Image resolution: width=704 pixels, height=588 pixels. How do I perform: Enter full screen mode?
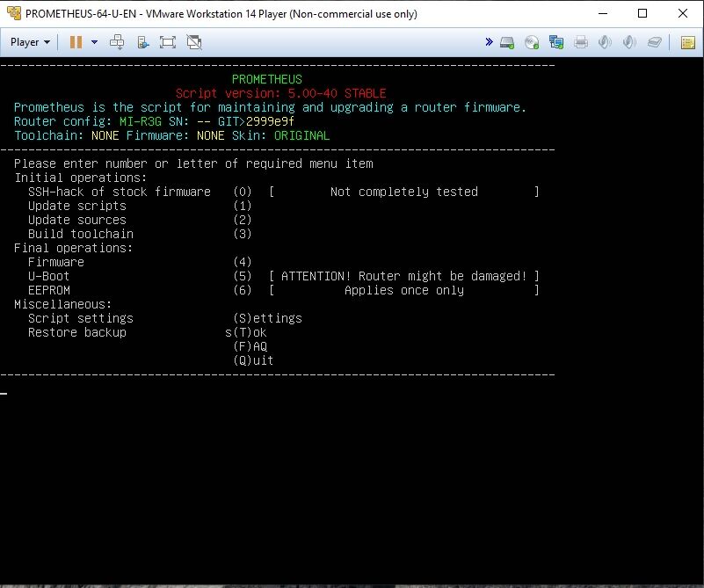168,42
